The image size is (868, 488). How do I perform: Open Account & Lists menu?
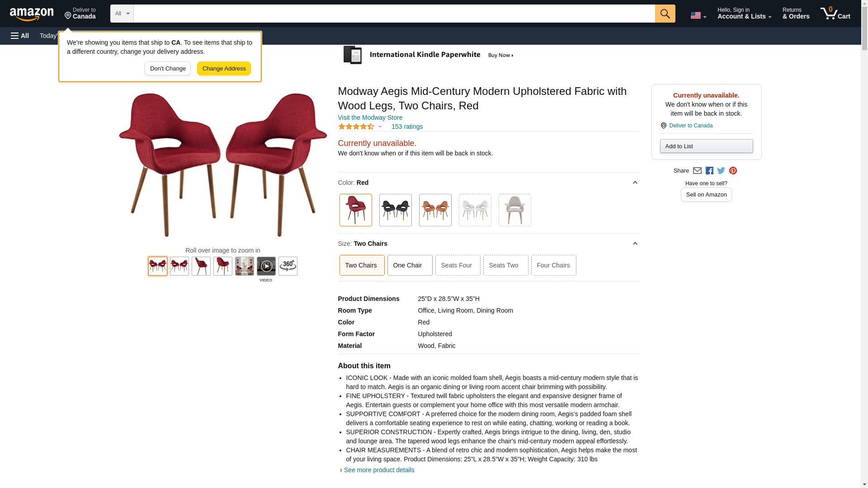(x=744, y=14)
